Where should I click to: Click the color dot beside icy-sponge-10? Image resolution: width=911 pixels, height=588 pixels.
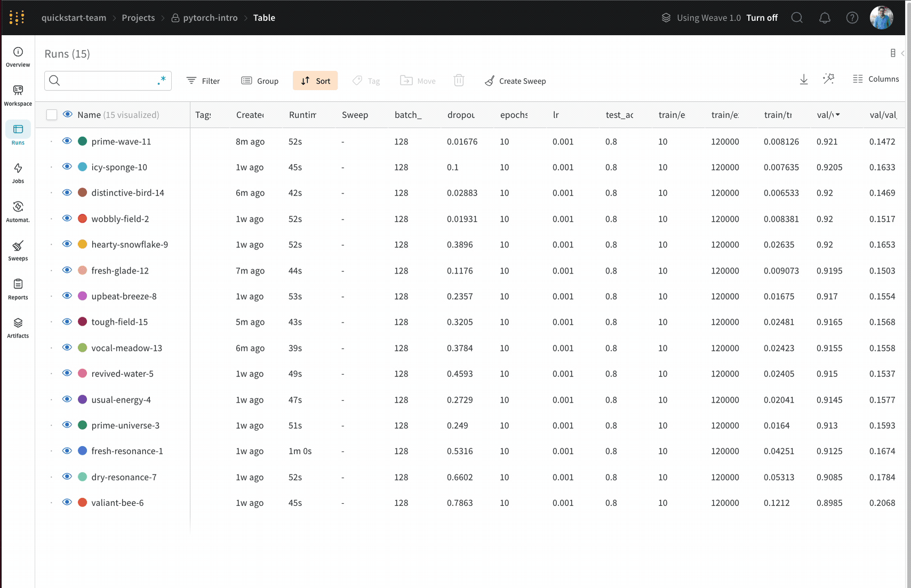(x=82, y=166)
